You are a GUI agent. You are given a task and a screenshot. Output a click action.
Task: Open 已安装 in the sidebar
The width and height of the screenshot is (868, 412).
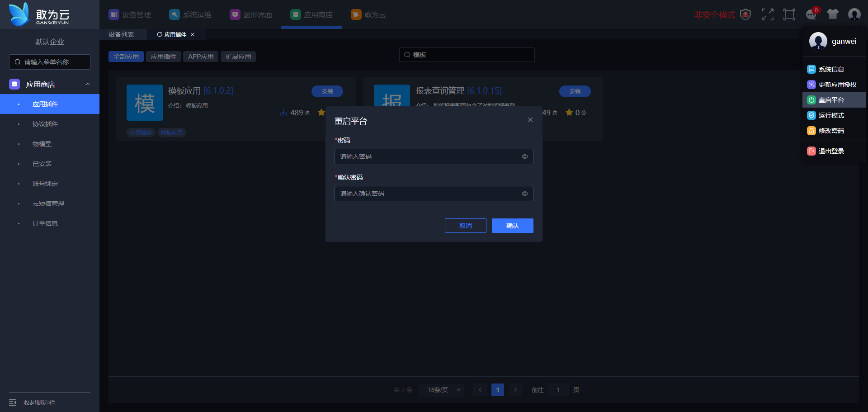(x=50, y=164)
